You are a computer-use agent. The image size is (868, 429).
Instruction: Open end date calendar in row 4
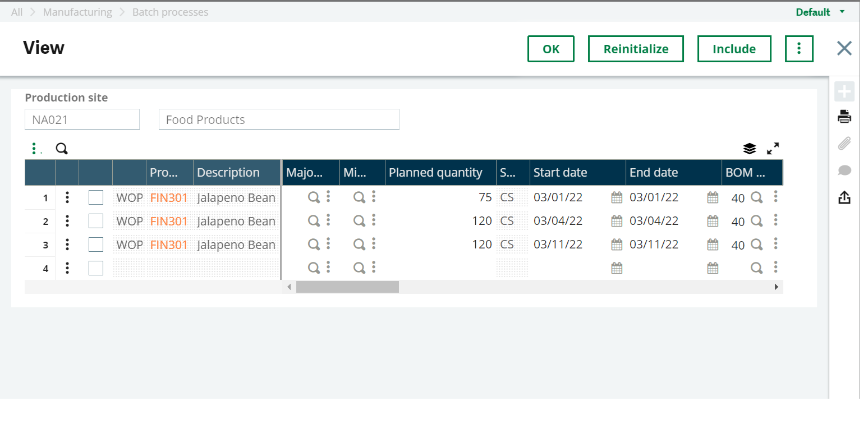(713, 268)
